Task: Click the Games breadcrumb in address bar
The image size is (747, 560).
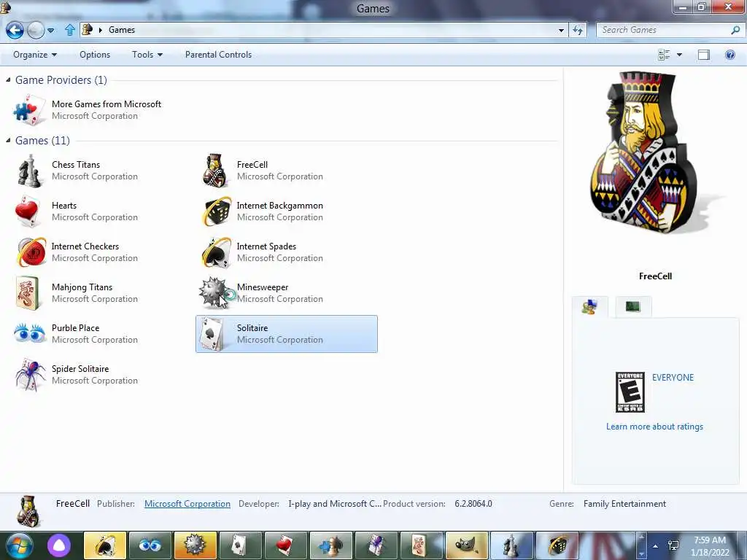Action: 122,30
